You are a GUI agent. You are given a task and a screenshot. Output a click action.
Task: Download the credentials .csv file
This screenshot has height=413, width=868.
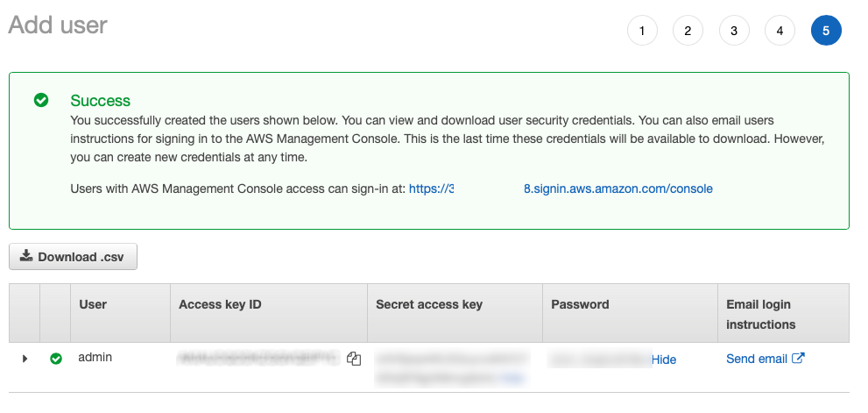pyautogui.click(x=73, y=257)
